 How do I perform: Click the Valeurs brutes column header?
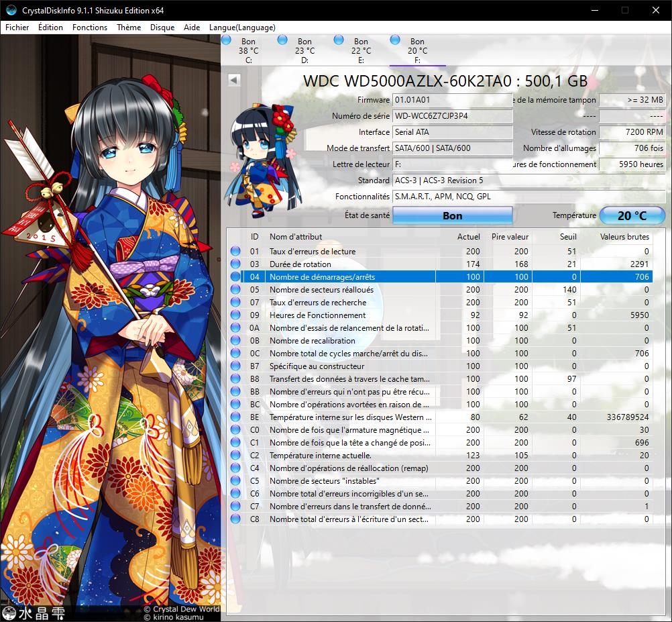point(624,236)
